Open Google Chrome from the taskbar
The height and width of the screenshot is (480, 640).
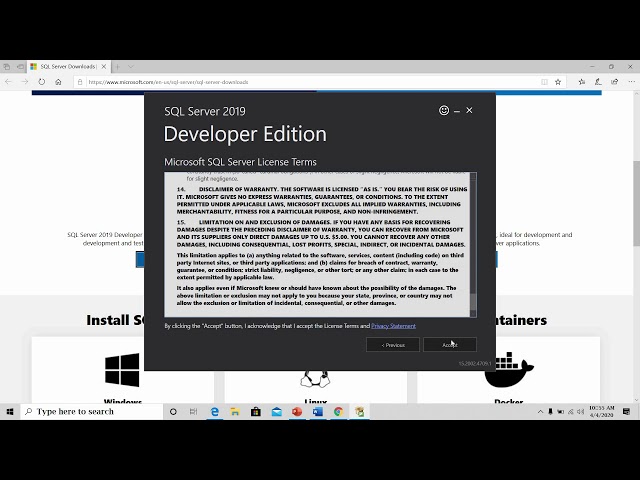[x=338, y=411]
